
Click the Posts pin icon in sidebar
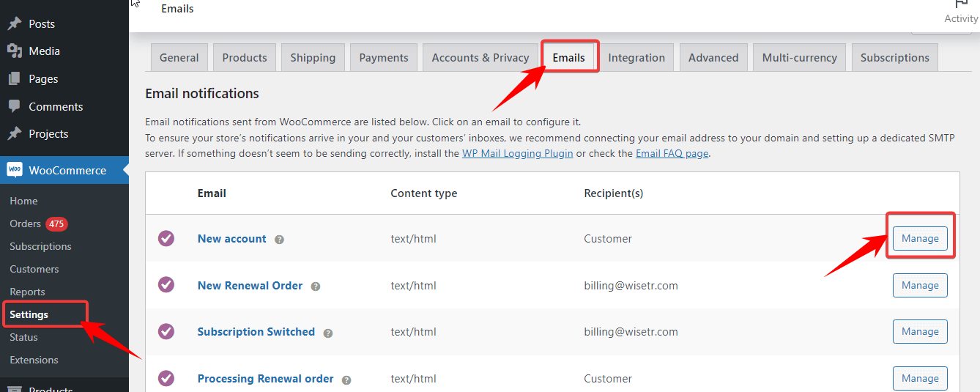pyautogui.click(x=14, y=23)
